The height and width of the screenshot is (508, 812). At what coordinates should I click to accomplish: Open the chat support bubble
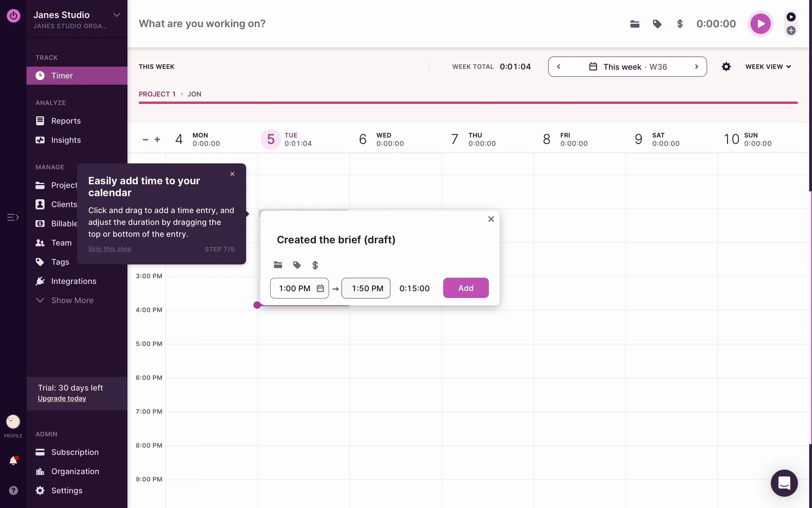(784, 483)
